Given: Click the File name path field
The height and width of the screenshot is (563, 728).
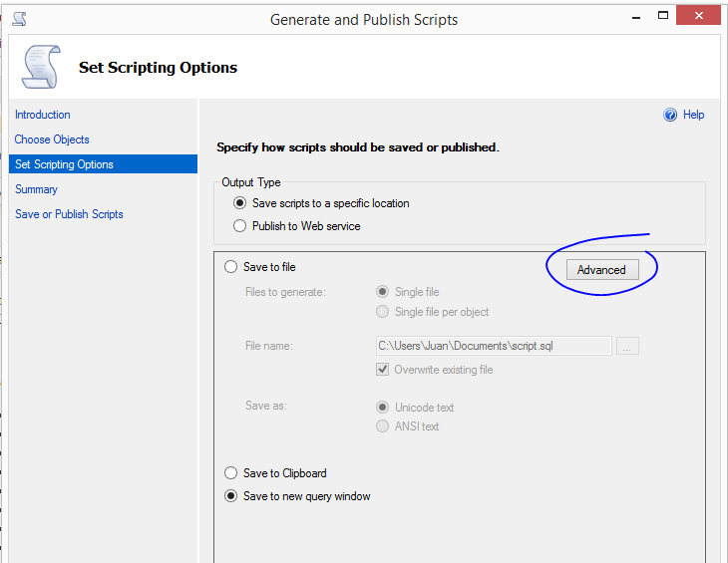Looking at the screenshot, I should pos(494,346).
